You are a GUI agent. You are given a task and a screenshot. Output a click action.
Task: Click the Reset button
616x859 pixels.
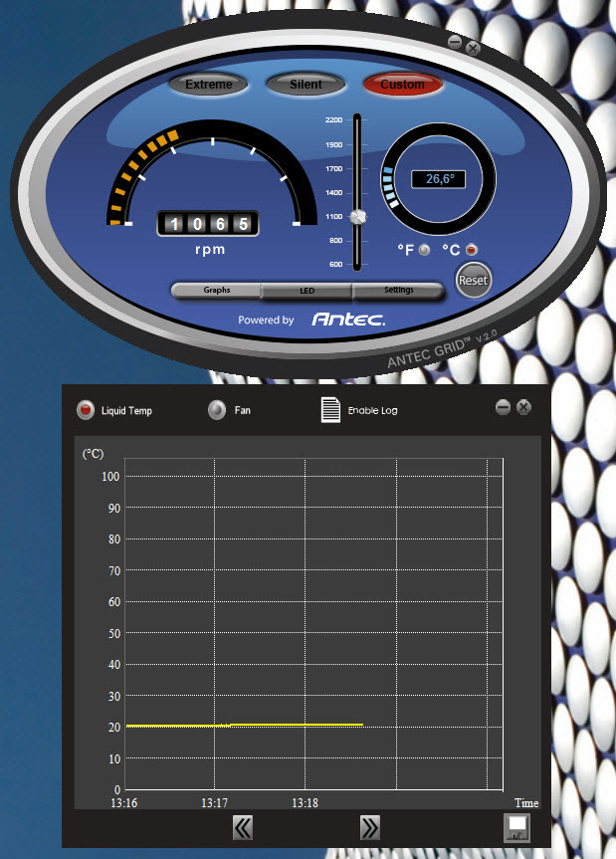tap(473, 281)
